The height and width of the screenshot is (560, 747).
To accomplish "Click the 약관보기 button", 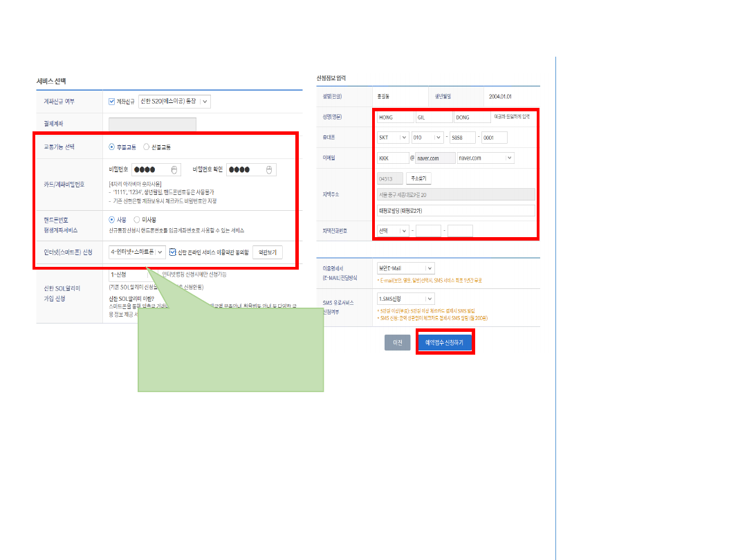I will [x=267, y=252].
